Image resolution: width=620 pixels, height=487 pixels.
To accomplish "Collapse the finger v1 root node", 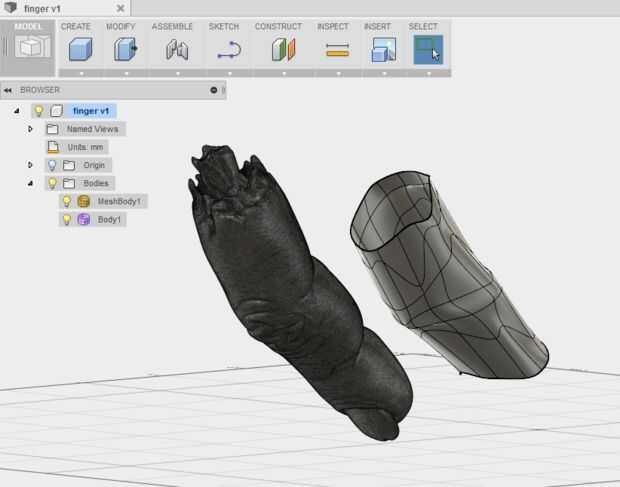I will coord(17,111).
